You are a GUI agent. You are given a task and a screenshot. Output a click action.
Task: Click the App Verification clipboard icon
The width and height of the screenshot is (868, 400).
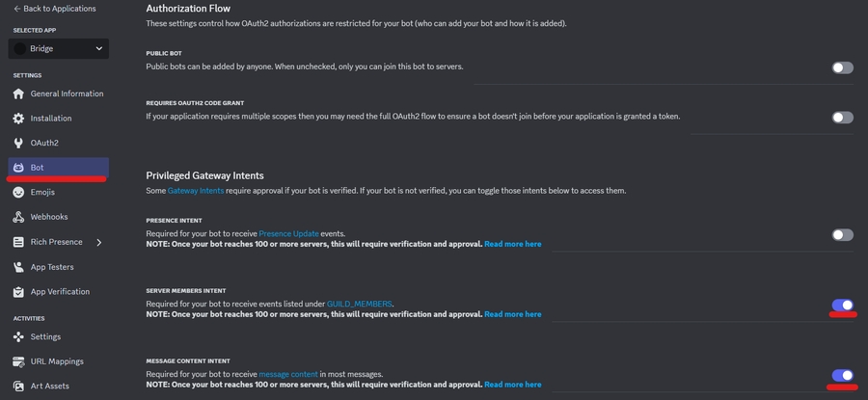point(18,292)
